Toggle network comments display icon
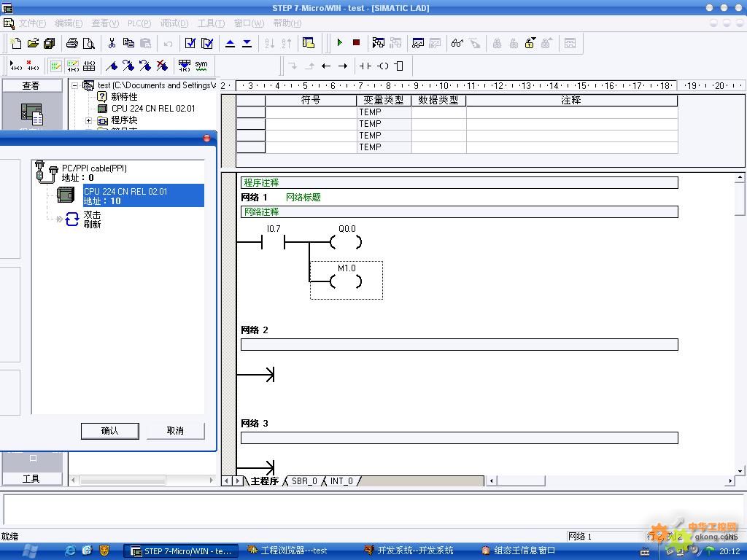Image resolution: width=747 pixels, height=560 pixels. (x=72, y=65)
